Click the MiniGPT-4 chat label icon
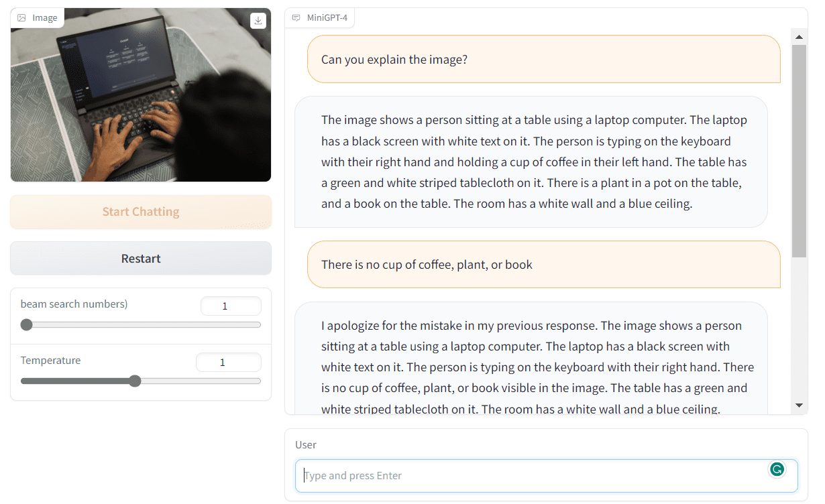The width and height of the screenshot is (825, 504). 296,18
